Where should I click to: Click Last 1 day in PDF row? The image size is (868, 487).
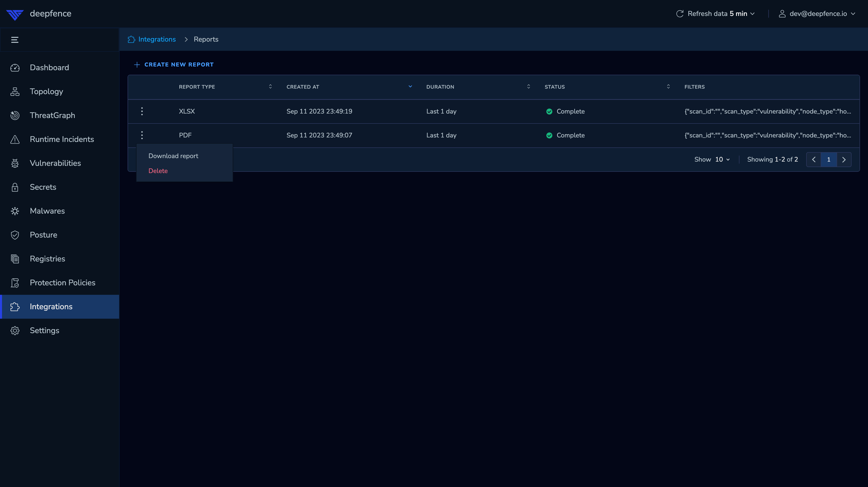[441, 135]
